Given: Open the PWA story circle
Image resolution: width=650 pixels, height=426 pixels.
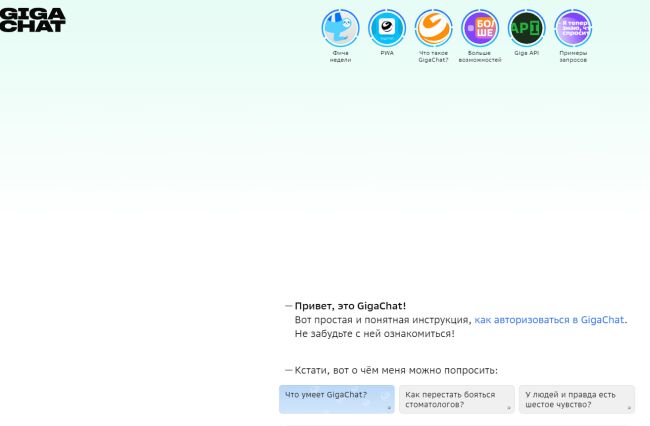Looking at the screenshot, I should coord(386,28).
